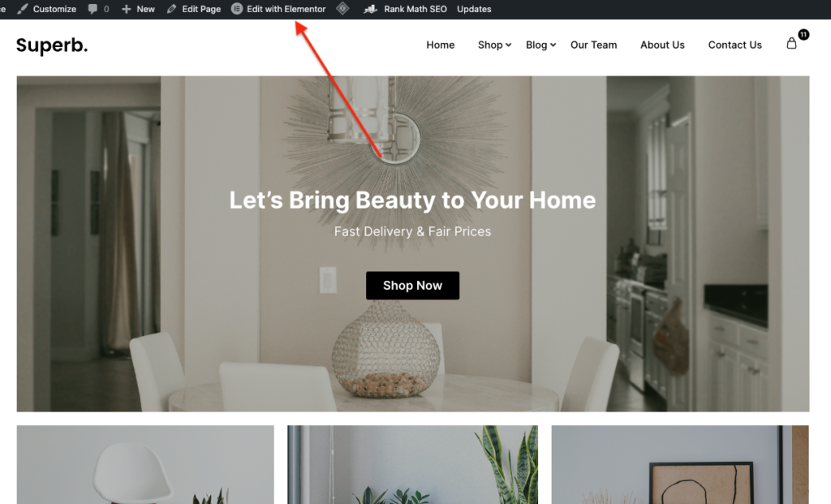Open Updates in the admin bar
This screenshot has width=831, height=504.
474,9
